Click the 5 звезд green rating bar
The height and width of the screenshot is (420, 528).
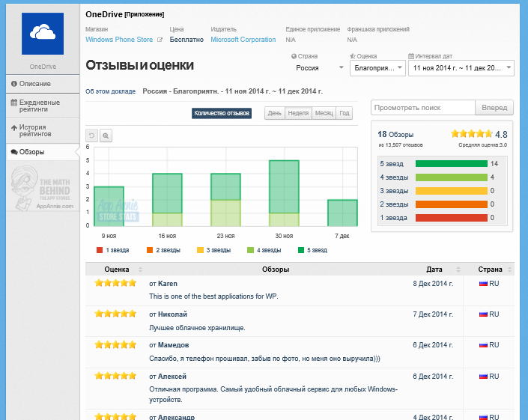451,163
